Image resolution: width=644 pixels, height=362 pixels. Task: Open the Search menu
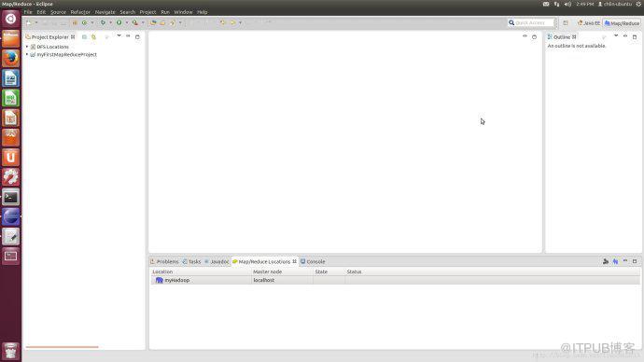pos(127,12)
